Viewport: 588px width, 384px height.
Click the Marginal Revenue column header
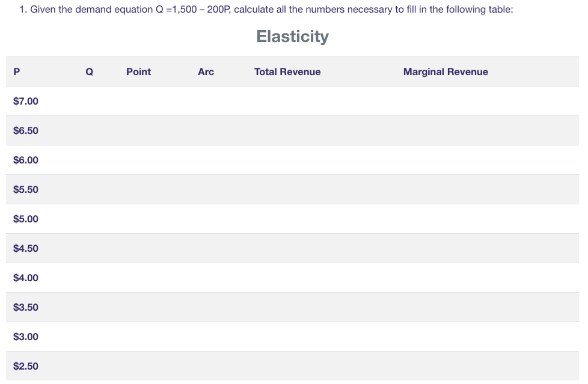tap(446, 72)
